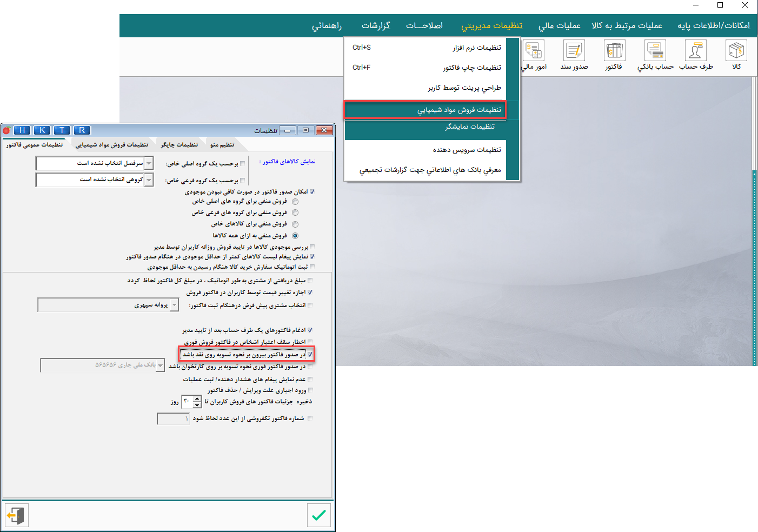Choose تنظيمات نمايشگر from the menu
The image size is (758, 532).
pyautogui.click(x=469, y=127)
